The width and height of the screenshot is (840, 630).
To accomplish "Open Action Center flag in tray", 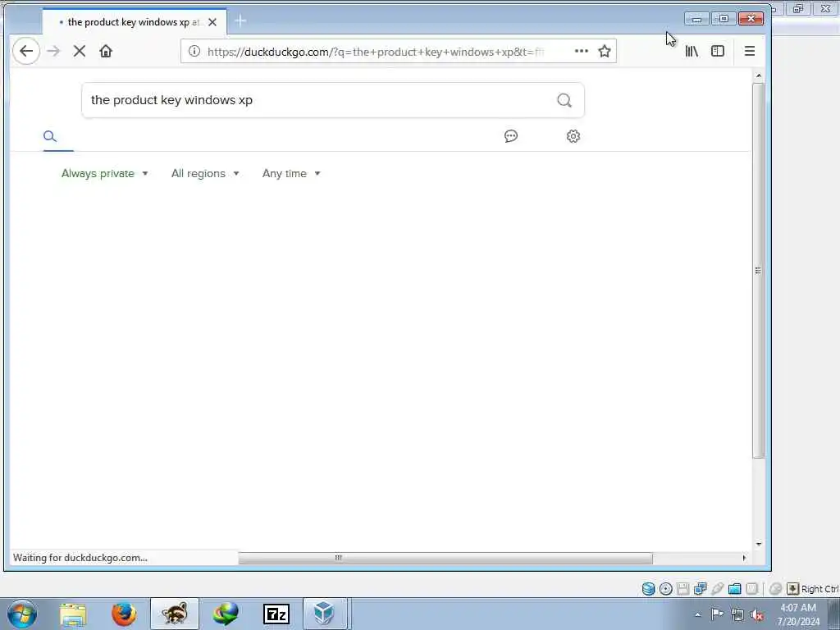I will pos(717,614).
